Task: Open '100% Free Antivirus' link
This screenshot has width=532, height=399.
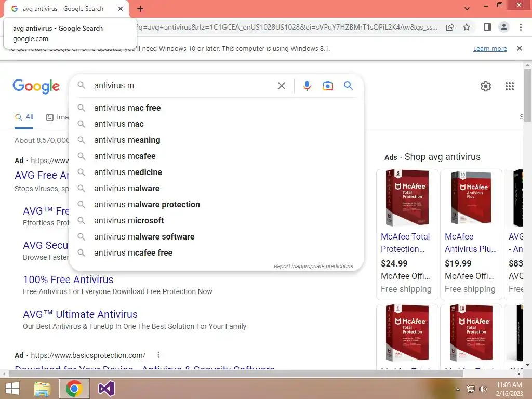Action: (x=68, y=280)
